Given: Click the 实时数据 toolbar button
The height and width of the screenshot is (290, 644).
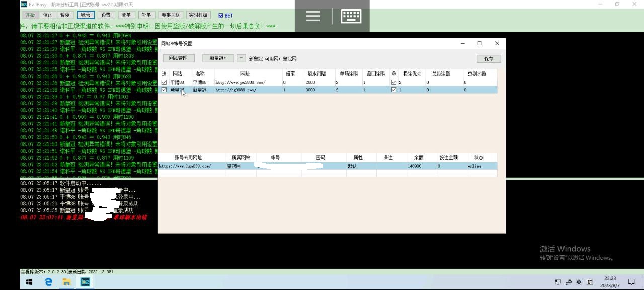Looking at the screenshot, I should [x=198, y=15].
